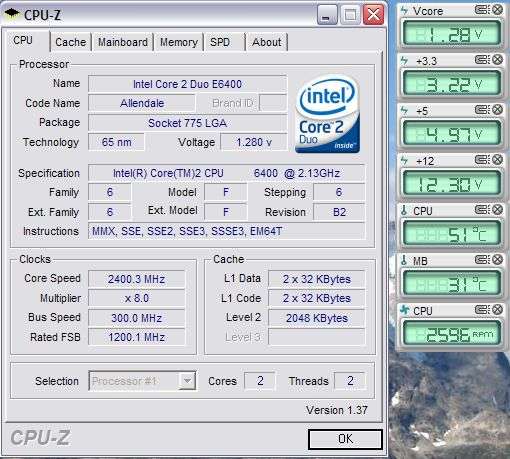Go to the SPD tab
The width and height of the screenshot is (510, 459).
[x=220, y=42]
